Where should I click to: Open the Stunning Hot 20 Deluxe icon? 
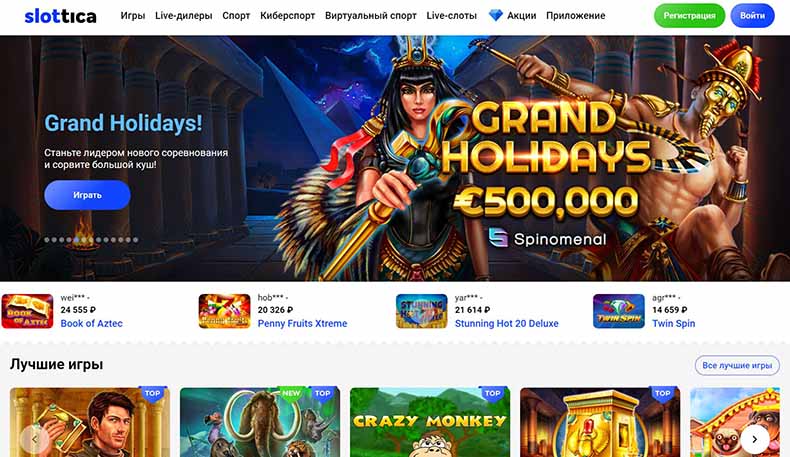point(422,311)
